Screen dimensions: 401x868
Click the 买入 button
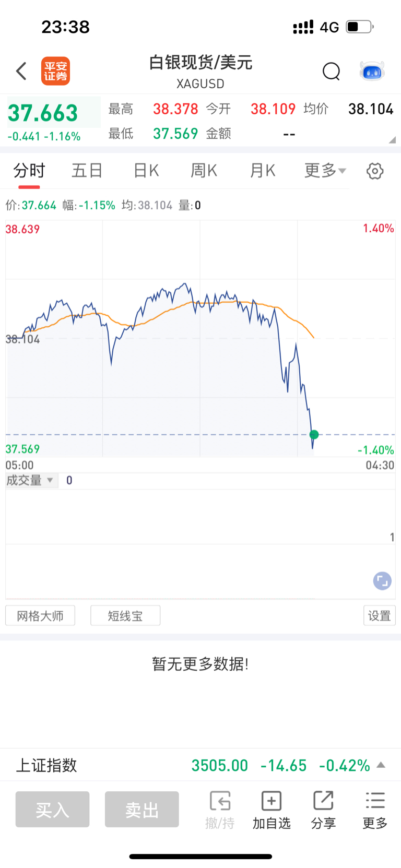[52, 809]
